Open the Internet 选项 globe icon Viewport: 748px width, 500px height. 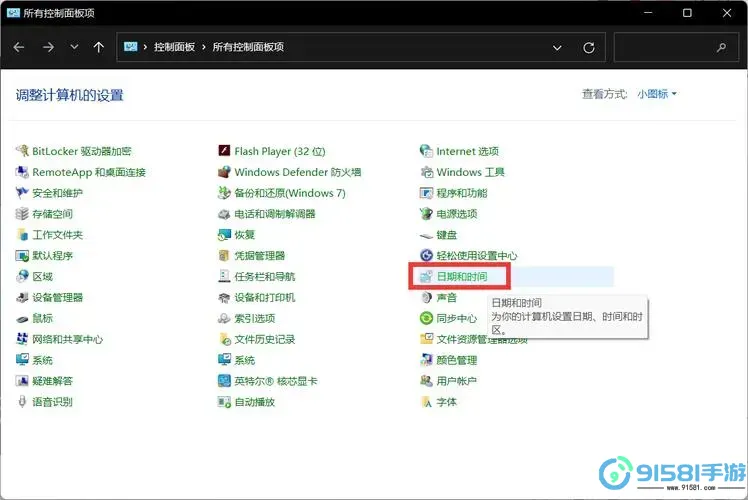[x=426, y=151]
